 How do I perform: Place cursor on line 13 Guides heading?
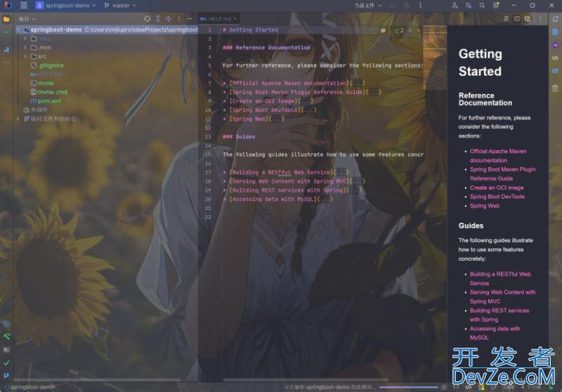pos(239,136)
